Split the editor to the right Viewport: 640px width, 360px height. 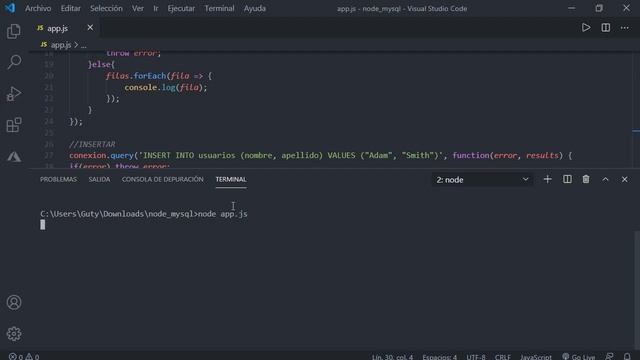click(x=606, y=28)
